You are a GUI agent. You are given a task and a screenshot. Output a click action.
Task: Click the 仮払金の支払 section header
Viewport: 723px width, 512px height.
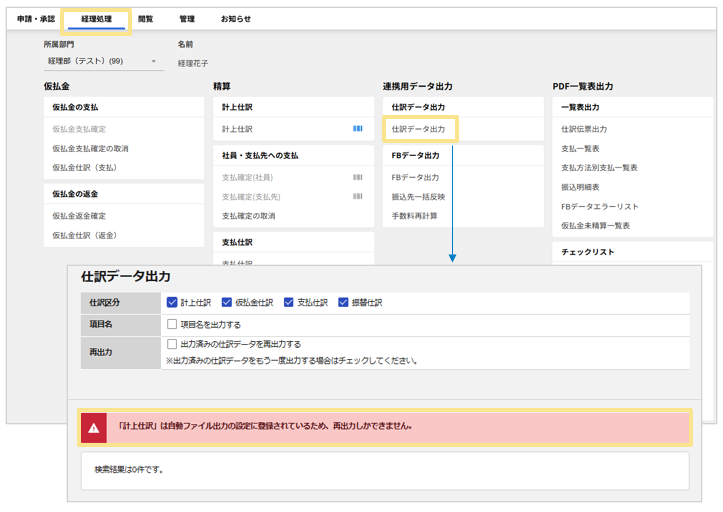click(75, 107)
